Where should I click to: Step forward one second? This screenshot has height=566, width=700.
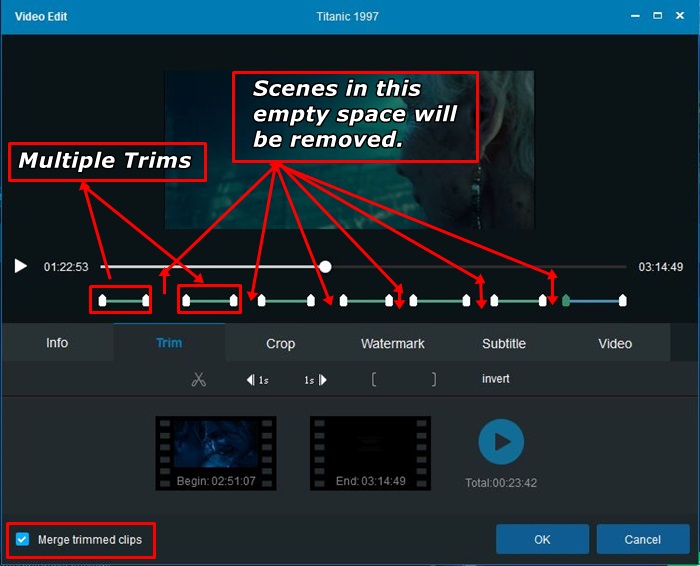[315, 380]
